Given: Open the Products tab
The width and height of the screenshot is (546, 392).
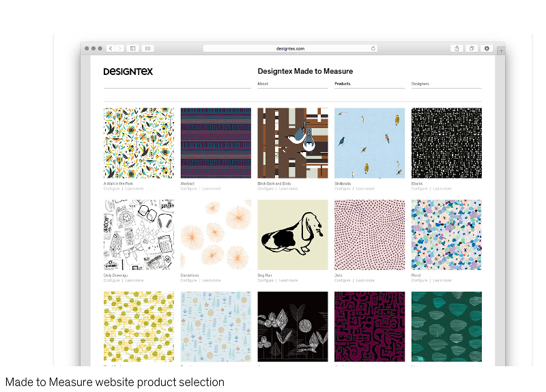Looking at the screenshot, I should 343,83.
